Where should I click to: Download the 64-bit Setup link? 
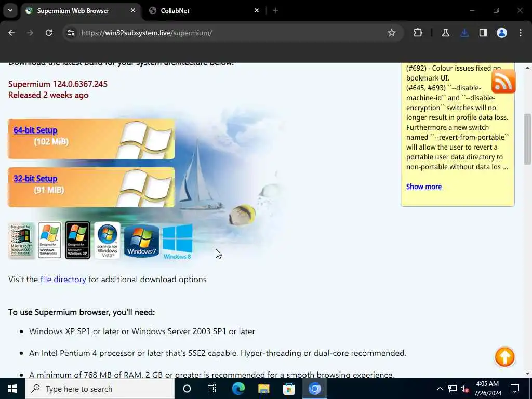pyautogui.click(x=35, y=130)
